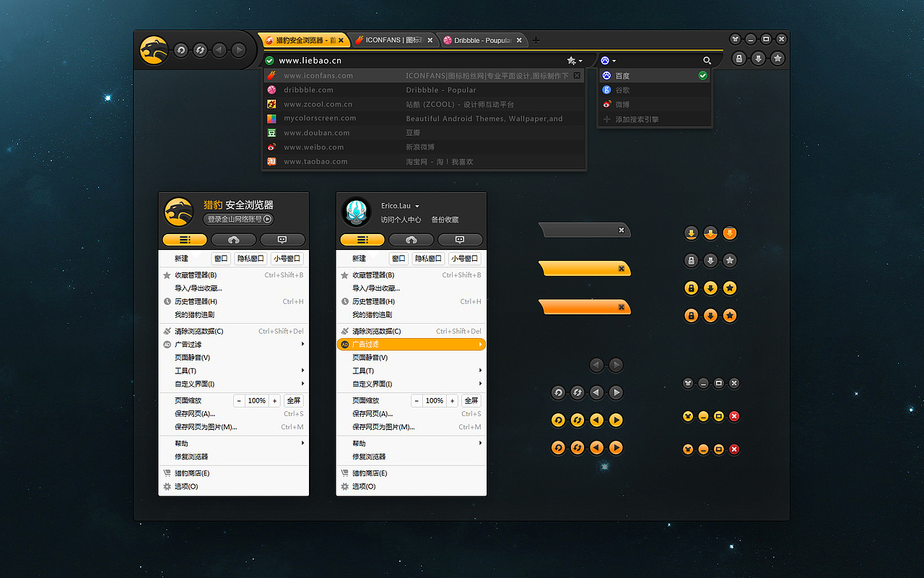This screenshot has width=924, height=578.
Task: Open downloads via the arrow icon below window controls
Action: (x=758, y=59)
